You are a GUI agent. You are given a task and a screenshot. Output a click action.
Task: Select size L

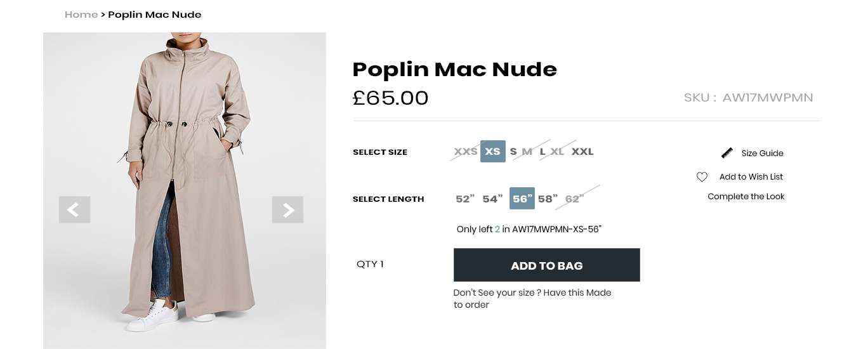tap(542, 152)
